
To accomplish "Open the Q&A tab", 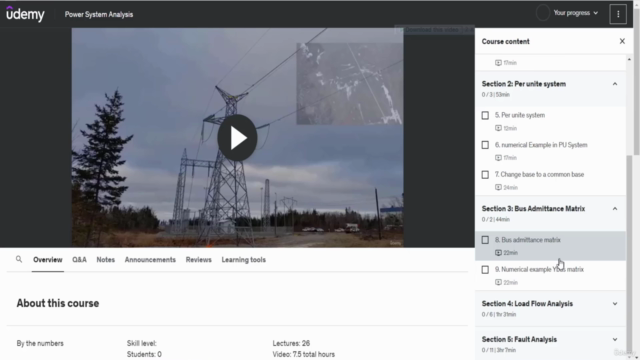I will 79,260.
